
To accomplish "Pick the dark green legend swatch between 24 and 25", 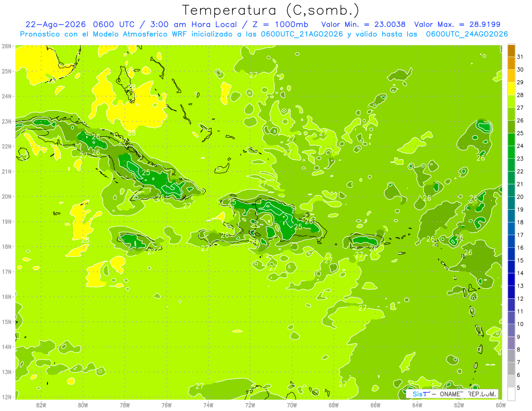I will pos(512,140).
